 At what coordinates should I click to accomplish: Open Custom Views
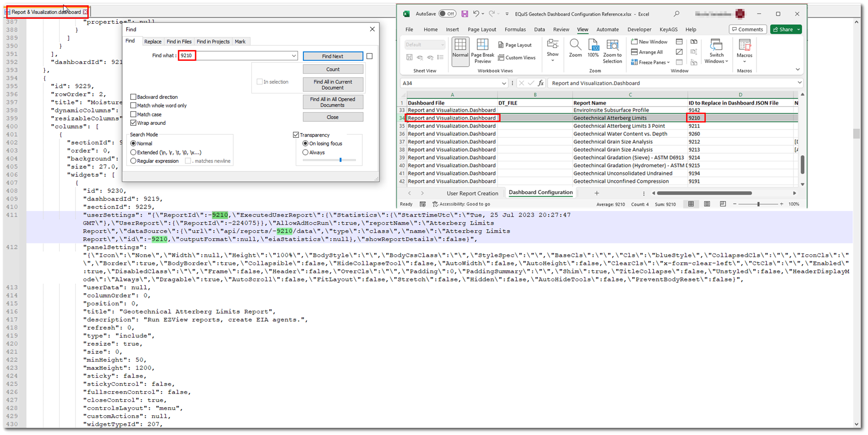tap(517, 57)
